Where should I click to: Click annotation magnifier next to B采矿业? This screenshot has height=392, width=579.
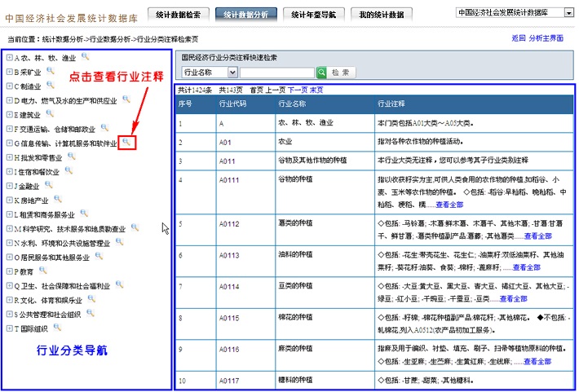(51, 72)
